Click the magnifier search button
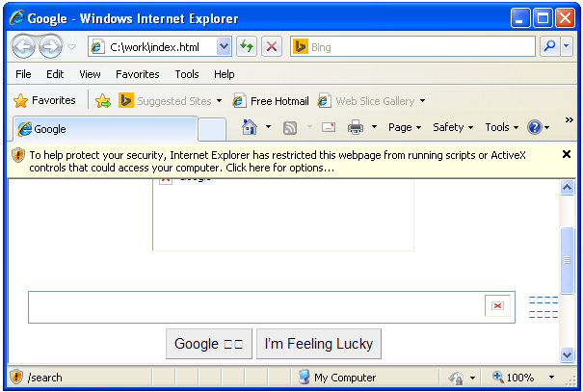The height and width of the screenshot is (392, 583). 549,46
